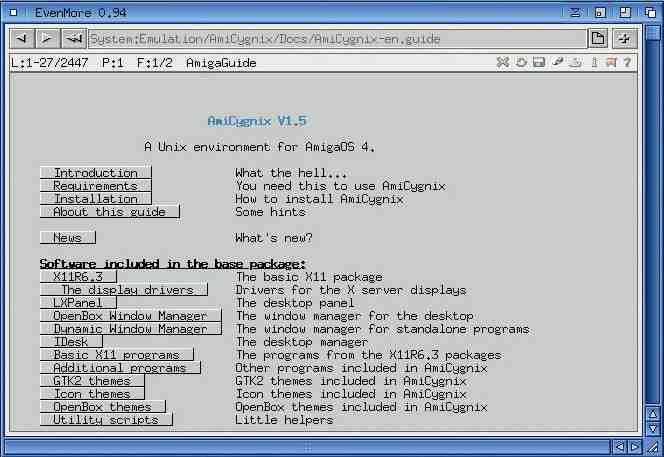Open the About this guide link
Screen dimensions: 664x457
[110, 212]
